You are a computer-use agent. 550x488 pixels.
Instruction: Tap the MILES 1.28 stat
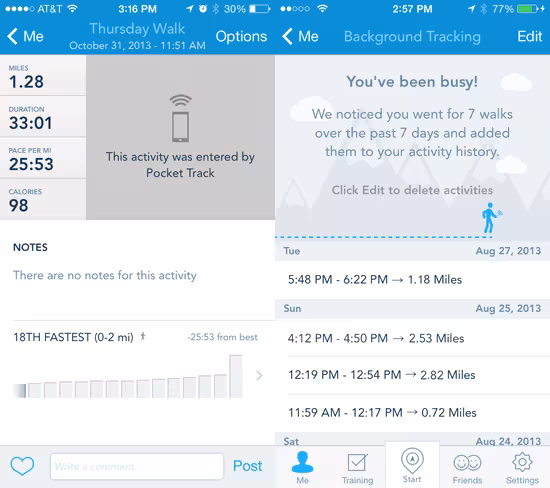pos(43,75)
